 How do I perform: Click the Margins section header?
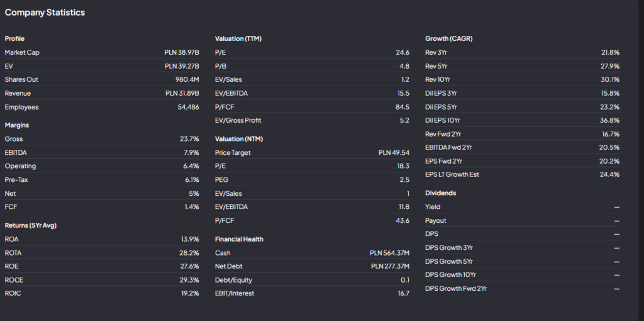[17, 125]
